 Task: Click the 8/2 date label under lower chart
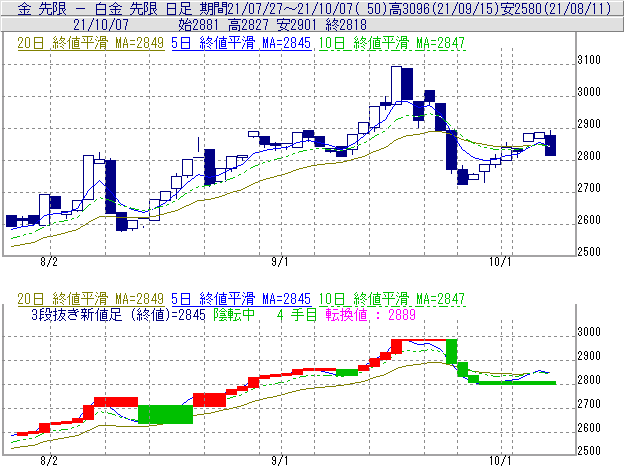coord(49,461)
